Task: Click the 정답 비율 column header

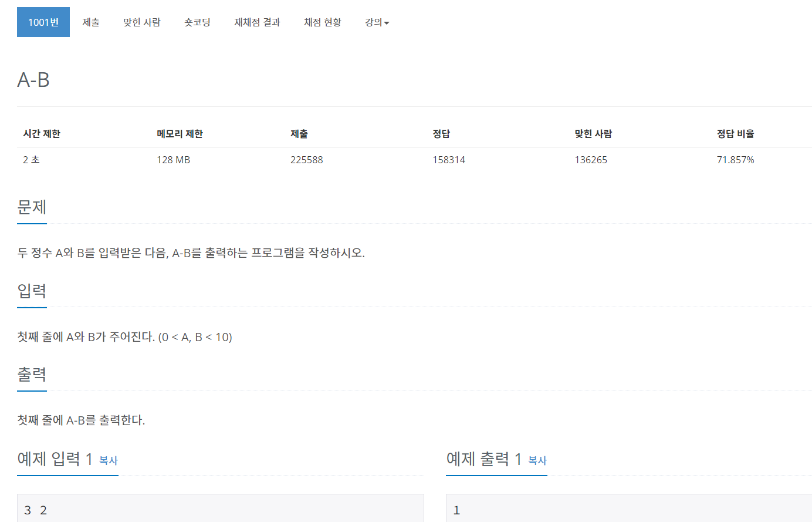Action: (x=735, y=134)
